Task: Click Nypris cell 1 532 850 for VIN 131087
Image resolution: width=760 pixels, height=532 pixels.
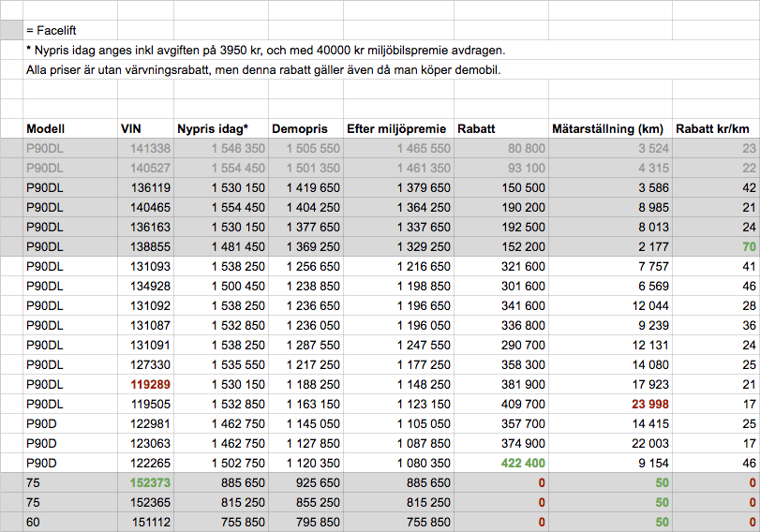Action: 221,325
